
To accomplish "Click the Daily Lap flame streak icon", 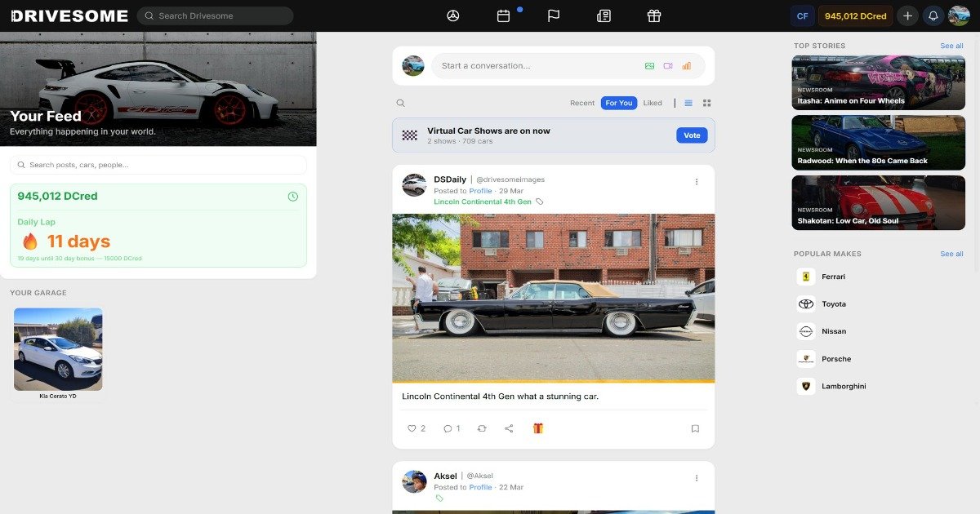I will pos(30,241).
